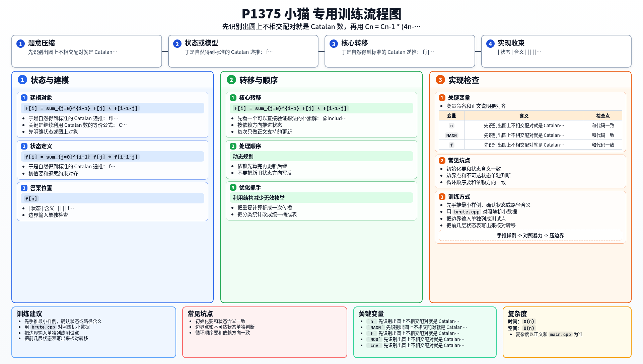Click the n variable cell in the table
The width and height of the screenshot is (643, 364).
pyautogui.click(x=451, y=126)
